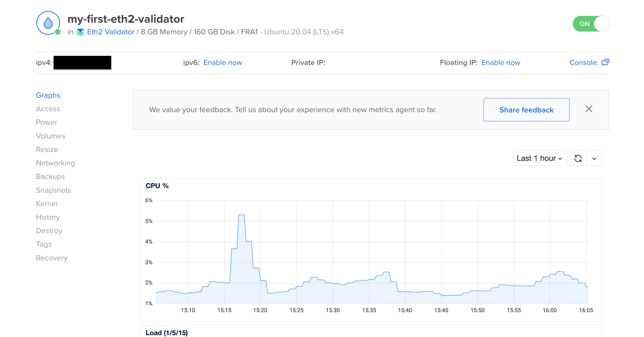The image size is (644, 337).
Task: Open the Resize sidebar item
Action: tap(47, 150)
